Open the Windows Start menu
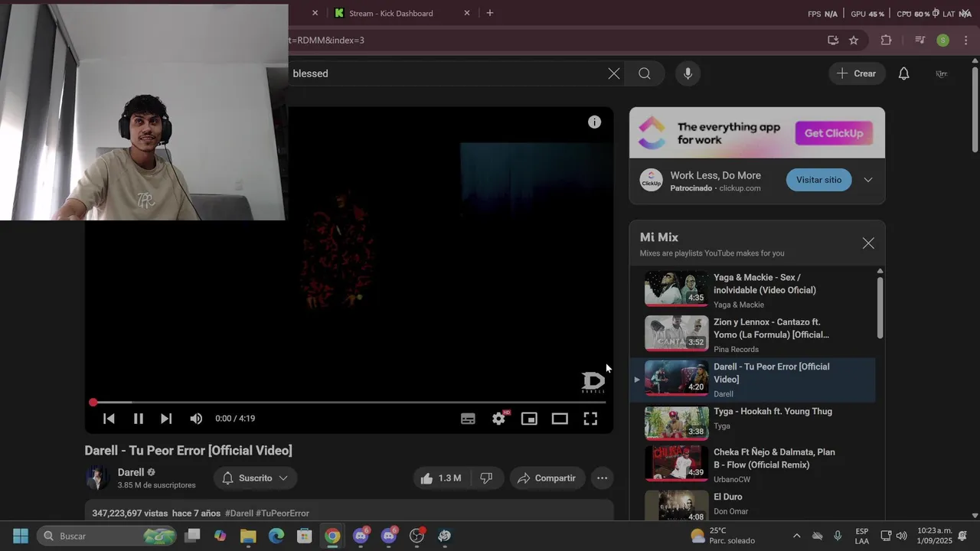 click(x=21, y=536)
